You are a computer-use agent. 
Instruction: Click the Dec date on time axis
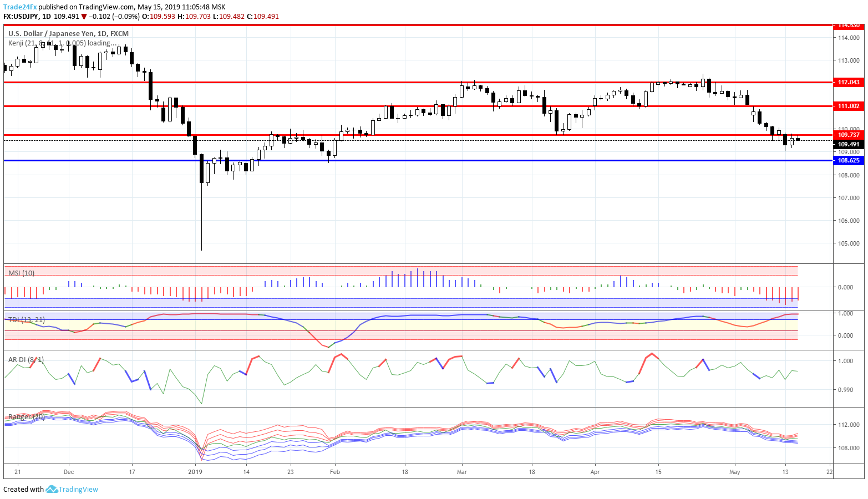(x=69, y=472)
